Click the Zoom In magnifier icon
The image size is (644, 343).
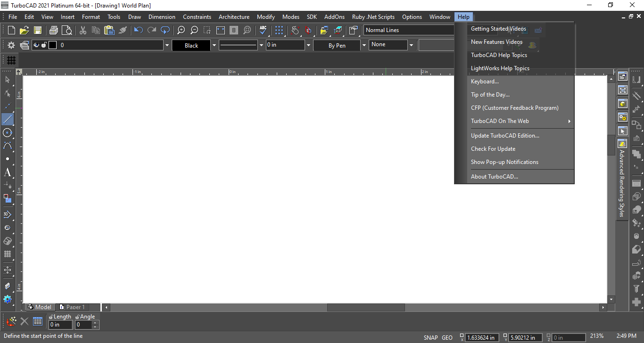point(181,30)
